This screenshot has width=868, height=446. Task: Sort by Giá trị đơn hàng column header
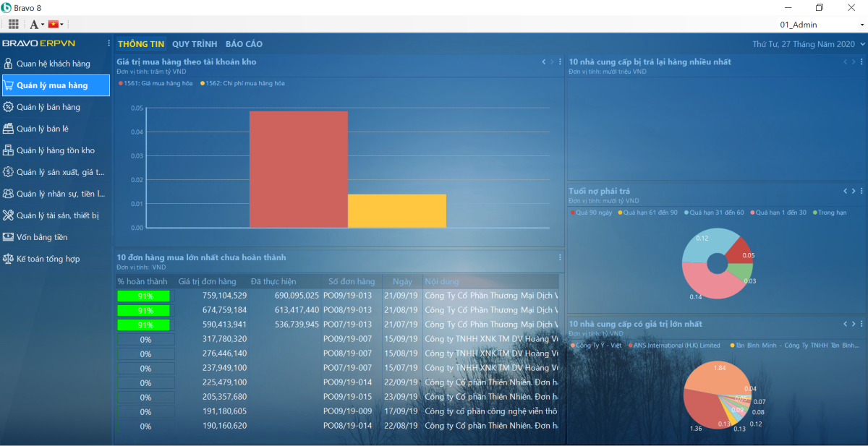click(x=208, y=281)
